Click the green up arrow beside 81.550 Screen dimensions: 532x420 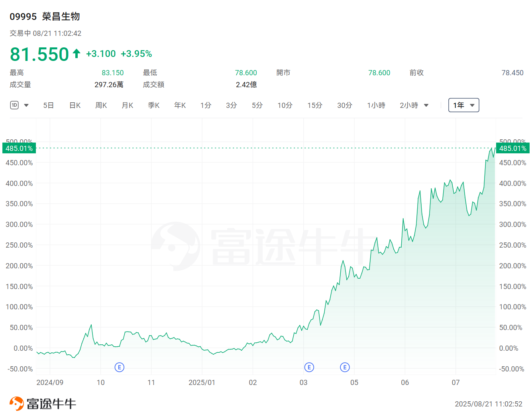[76, 53]
